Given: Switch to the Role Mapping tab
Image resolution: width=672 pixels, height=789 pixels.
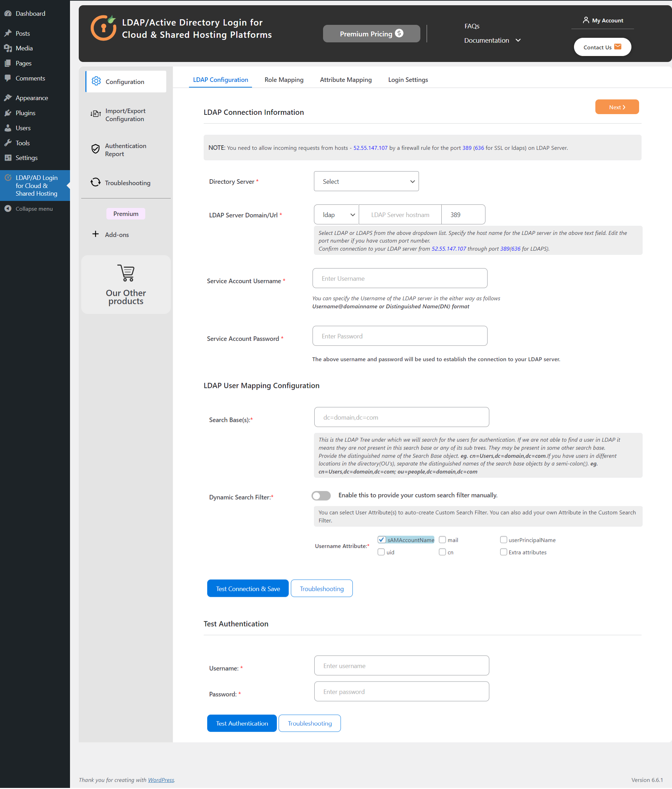Looking at the screenshot, I should (283, 79).
